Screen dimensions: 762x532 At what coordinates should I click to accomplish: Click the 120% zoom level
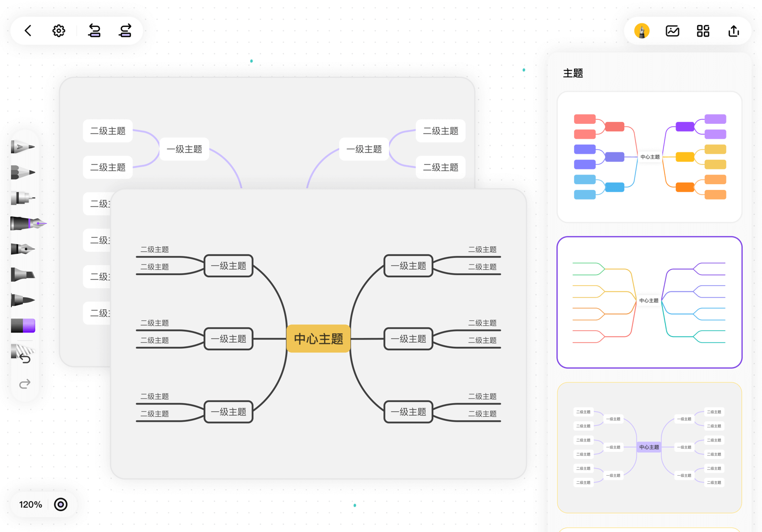tap(30, 505)
